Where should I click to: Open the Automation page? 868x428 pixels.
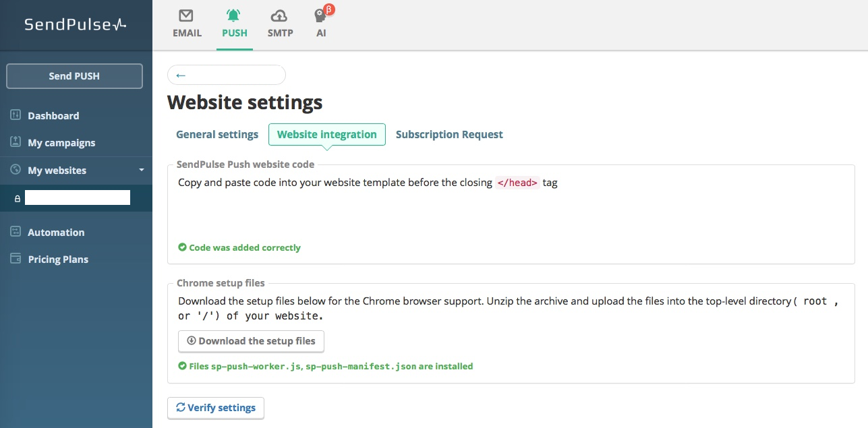click(x=56, y=233)
